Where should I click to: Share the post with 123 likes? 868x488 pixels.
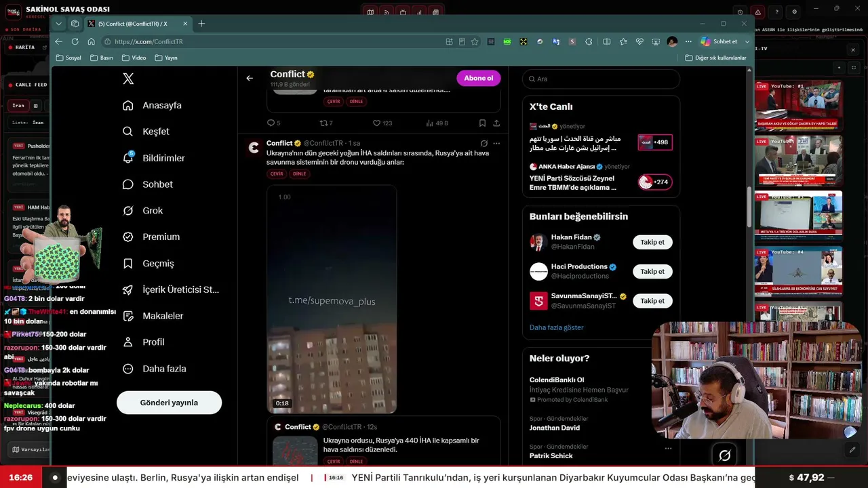(x=496, y=123)
